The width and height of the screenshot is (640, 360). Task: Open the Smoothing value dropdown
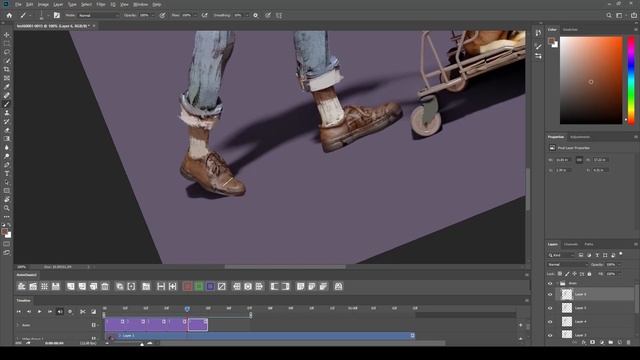247,16
